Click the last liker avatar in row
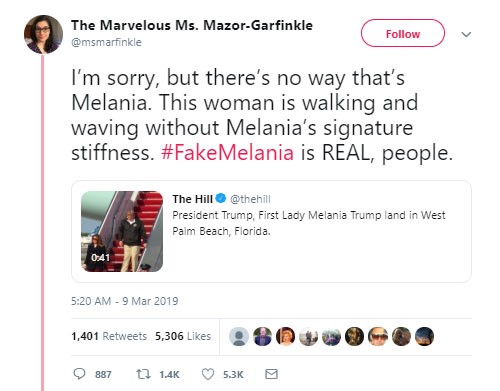 [424, 336]
